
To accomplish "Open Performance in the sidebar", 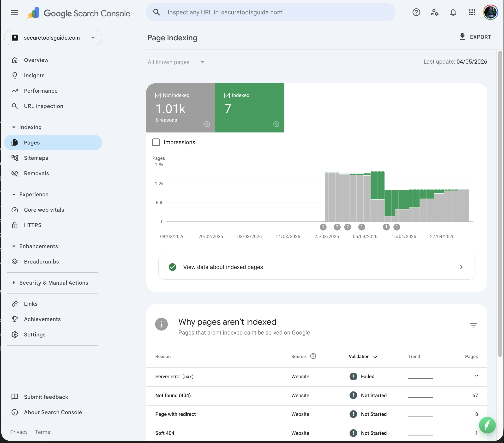I will point(53,91).
